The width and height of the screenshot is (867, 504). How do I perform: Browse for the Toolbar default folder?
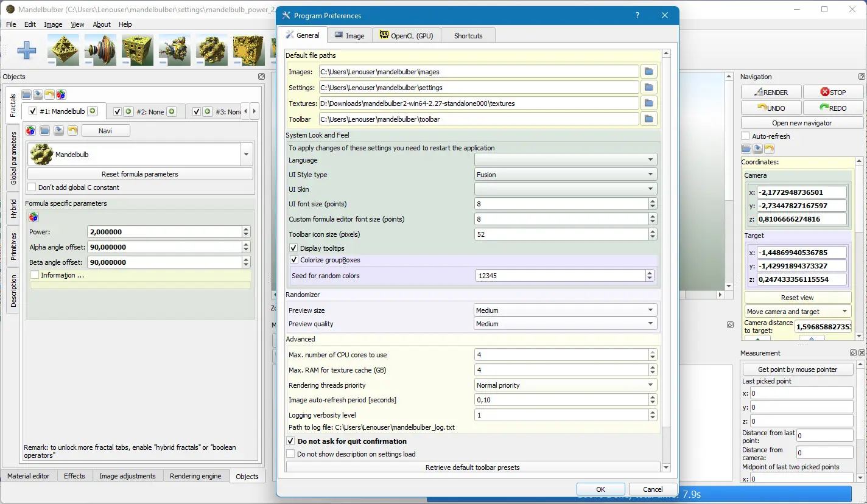(x=649, y=119)
